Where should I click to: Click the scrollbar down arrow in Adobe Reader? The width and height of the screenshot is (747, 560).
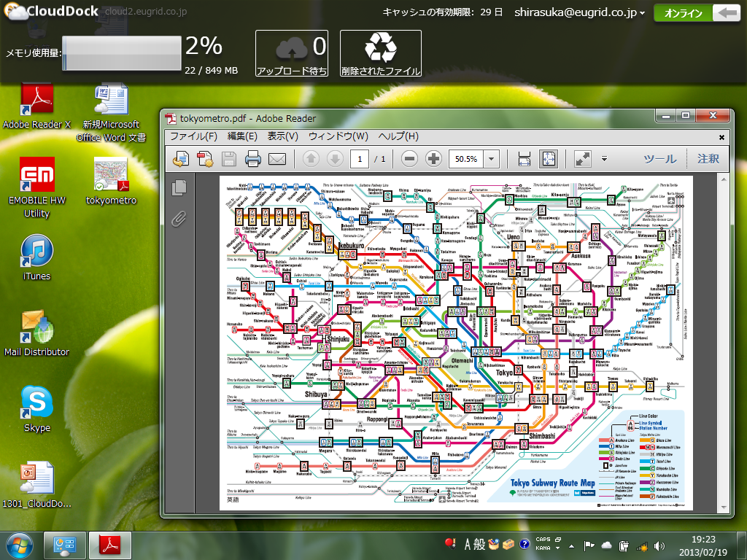724,507
